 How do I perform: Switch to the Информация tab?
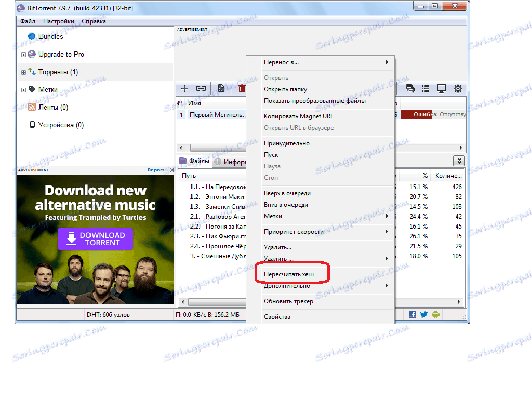[230, 162]
